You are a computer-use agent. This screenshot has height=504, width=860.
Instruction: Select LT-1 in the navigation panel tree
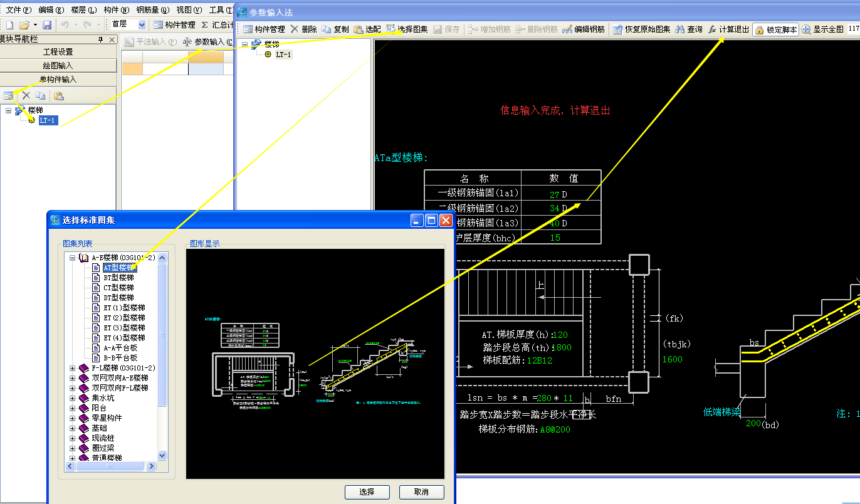coord(48,120)
